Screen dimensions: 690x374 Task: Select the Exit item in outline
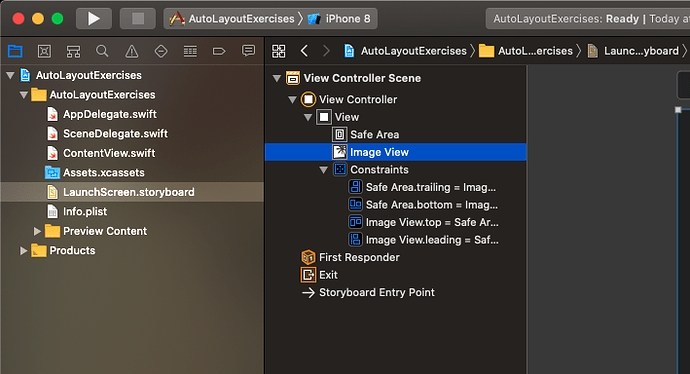[319, 275]
